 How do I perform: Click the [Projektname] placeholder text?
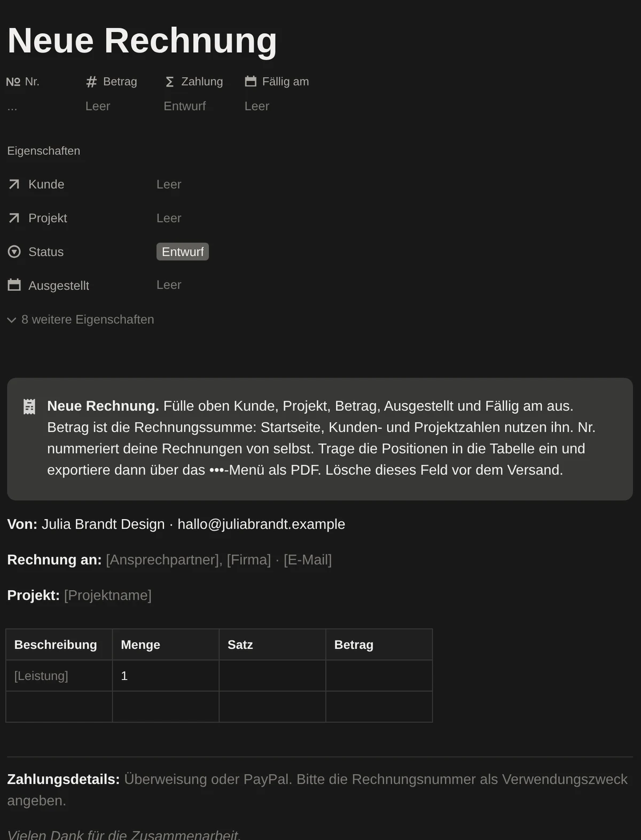[x=108, y=595]
